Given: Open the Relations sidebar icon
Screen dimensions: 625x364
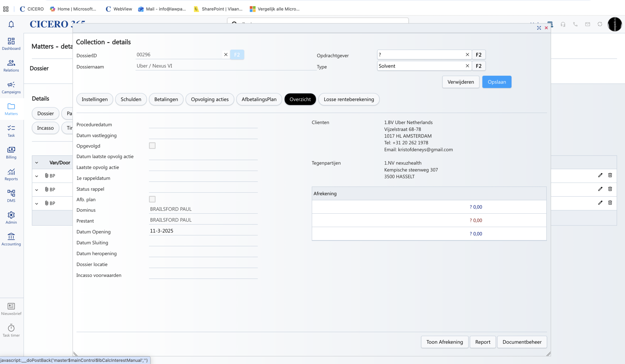Looking at the screenshot, I should pos(11,65).
